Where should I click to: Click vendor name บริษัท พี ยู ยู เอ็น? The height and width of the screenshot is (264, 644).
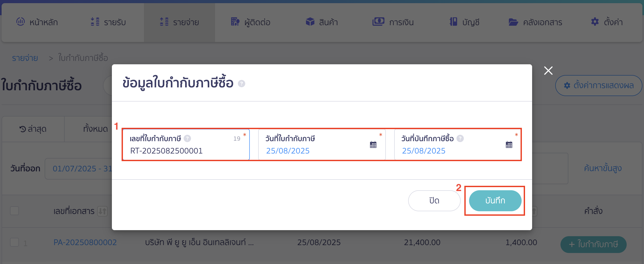(199, 242)
